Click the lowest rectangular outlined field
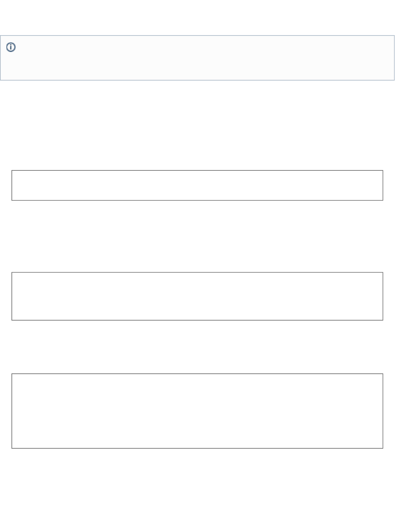Screen dimensions: 395x532 pyautogui.click(x=197, y=411)
